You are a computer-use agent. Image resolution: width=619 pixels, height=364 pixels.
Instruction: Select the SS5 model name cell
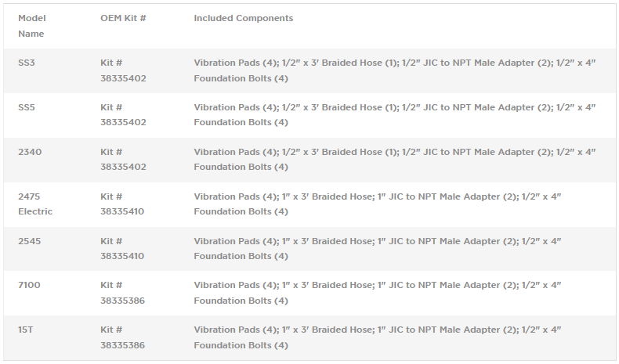click(x=27, y=107)
